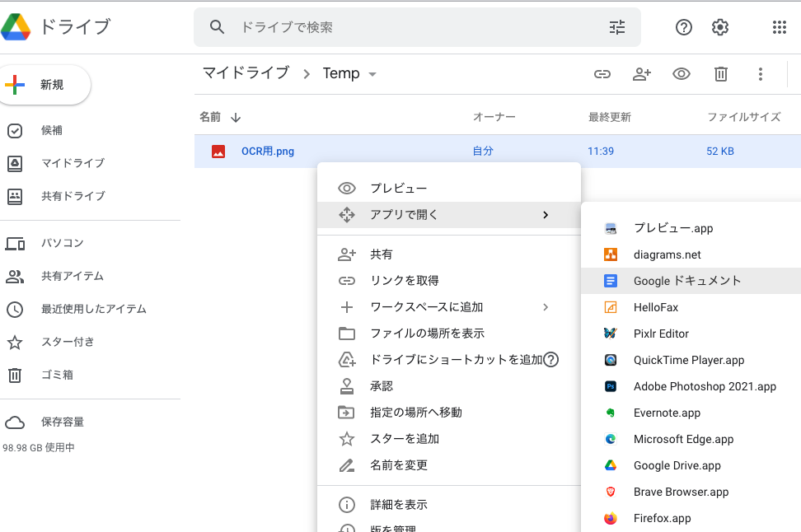The width and height of the screenshot is (801, 532).
Task: Click マイドライブ in breadcrumb
Action: 246,73
